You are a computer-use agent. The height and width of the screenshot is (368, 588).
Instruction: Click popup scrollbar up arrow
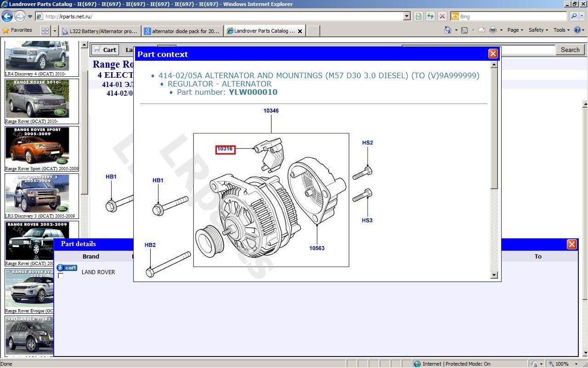click(x=494, y=64)
